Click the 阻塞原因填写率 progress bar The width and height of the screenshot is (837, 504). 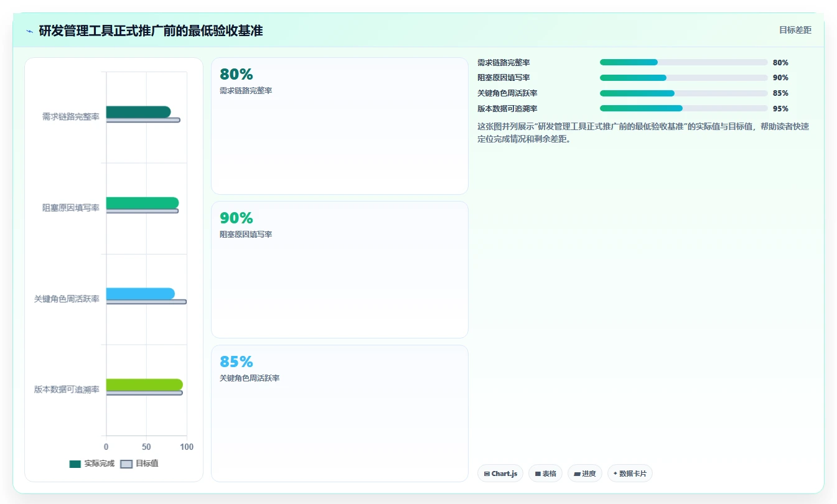(x=683, y=78)
